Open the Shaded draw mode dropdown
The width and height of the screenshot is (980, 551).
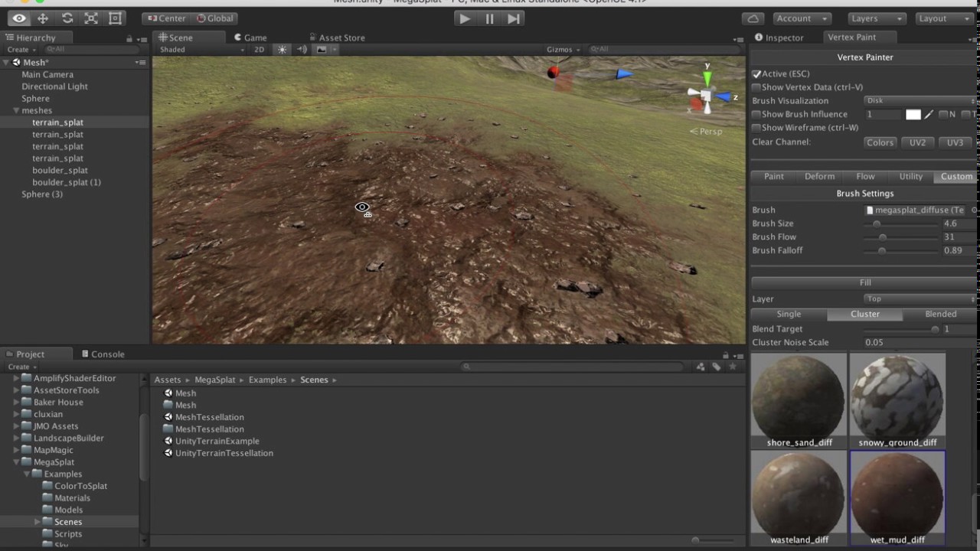tap(201, 49)
